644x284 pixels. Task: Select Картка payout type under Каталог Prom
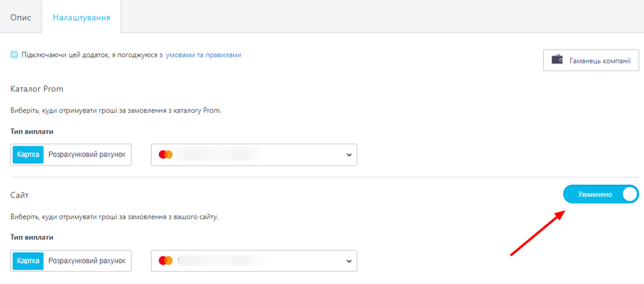[x=28, y=155]
